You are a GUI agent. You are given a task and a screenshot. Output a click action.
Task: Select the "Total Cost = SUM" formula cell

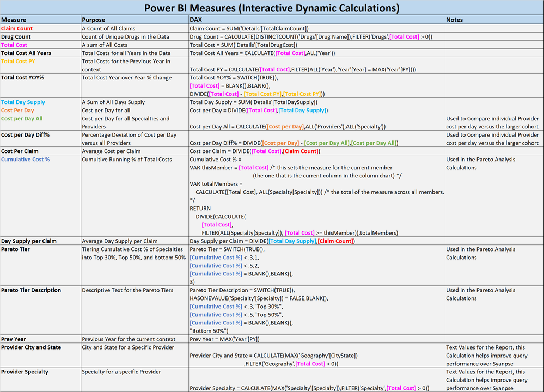(317, 45)
